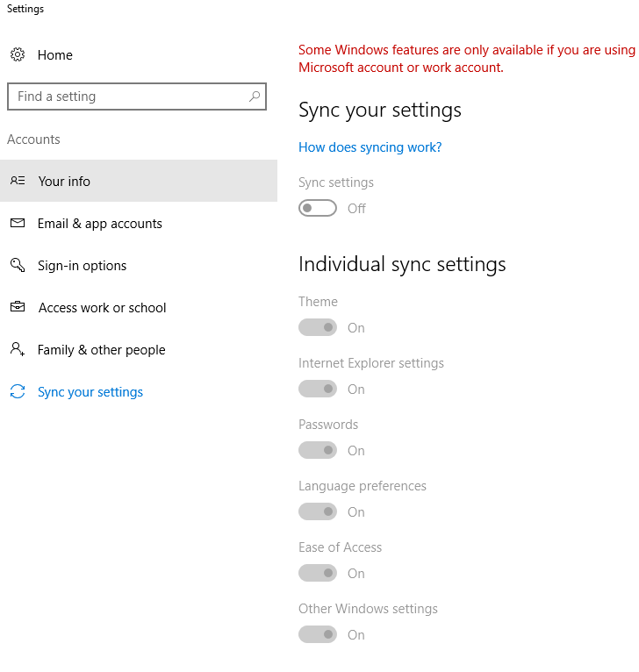The height and width of the screenshot is (672, 639).
Task: Toggle the Ease of Access switch
Action: [x=318, y=573]
